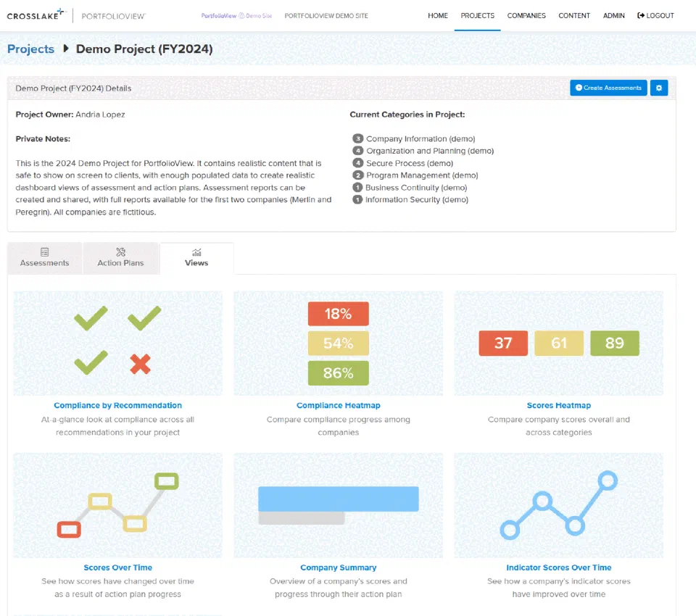Click the Information Security (demo) category
This screenshot has height=616, width=696.
(416, 200)
